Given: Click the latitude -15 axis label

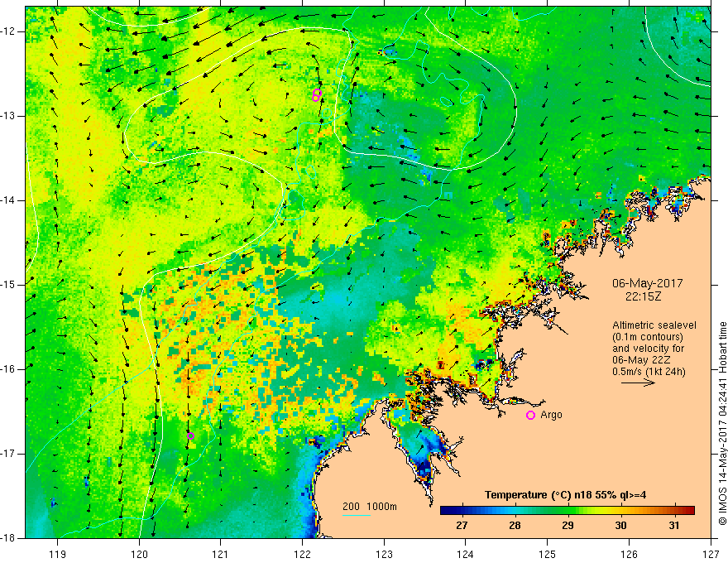Looking at the screenshot, I should click(x=8, y=285).
